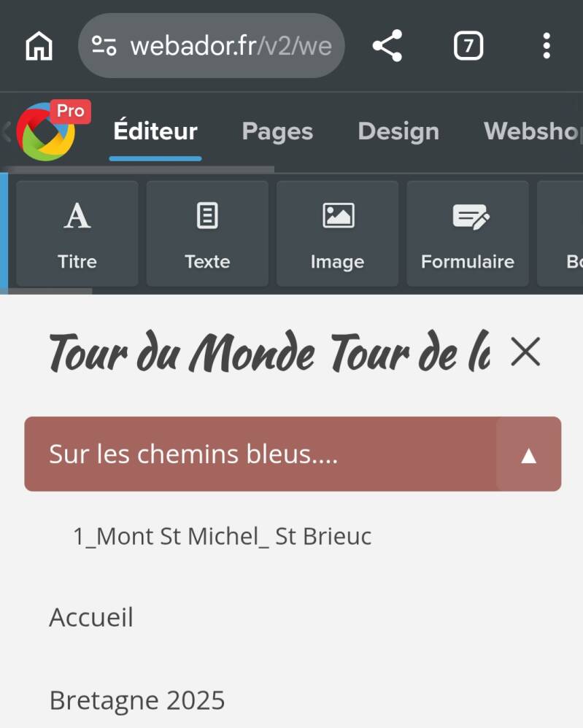Switch to the Éditeur tab

[155, 131]
